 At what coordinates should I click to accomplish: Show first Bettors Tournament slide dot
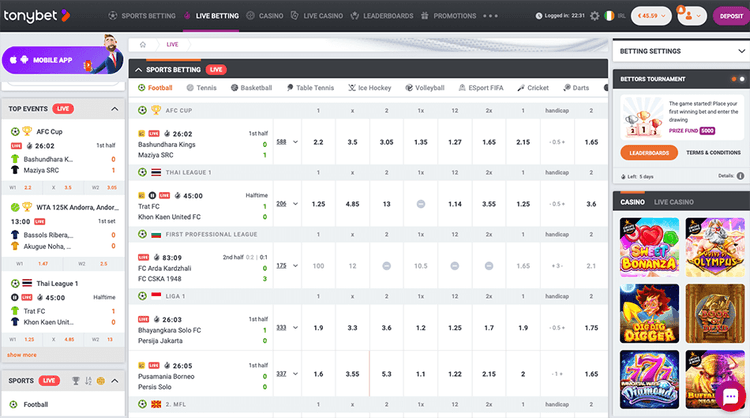pyautogui.click(x=734, y=79)
